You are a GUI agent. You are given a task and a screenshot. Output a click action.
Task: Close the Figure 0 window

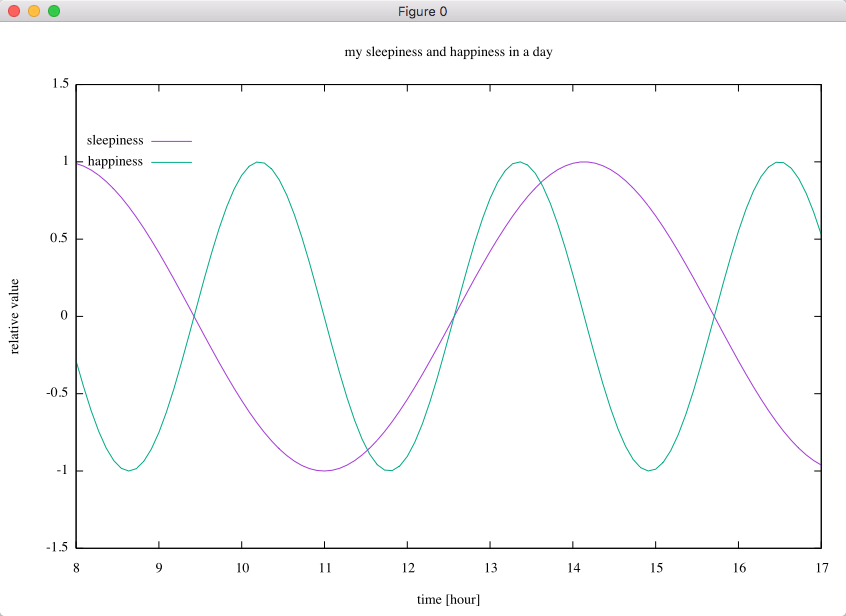pos(13,11)
